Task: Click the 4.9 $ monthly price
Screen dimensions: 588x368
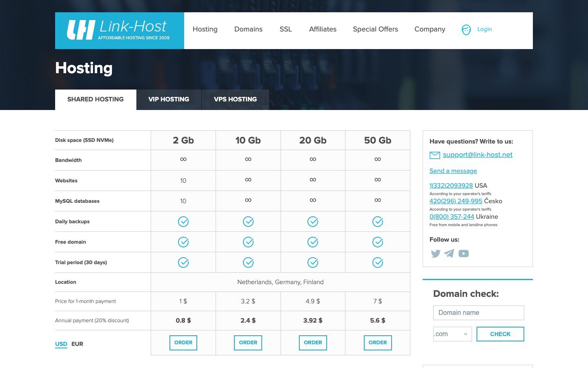Action: pyautogui.click(x=313, y=301)
